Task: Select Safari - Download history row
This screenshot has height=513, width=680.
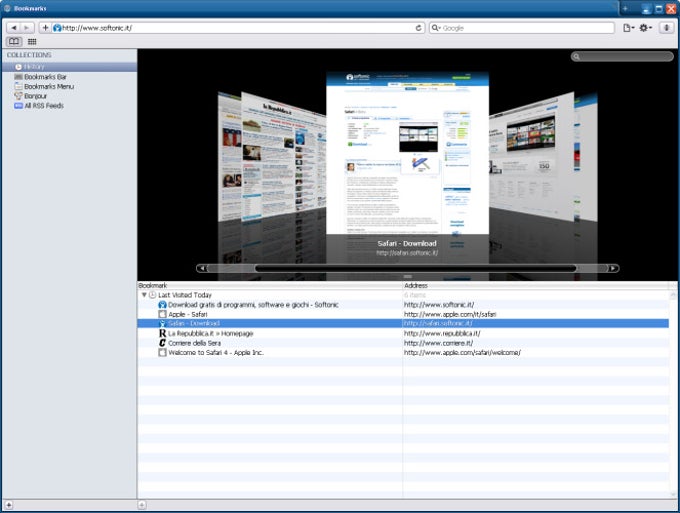Action: tap(403, 323)
